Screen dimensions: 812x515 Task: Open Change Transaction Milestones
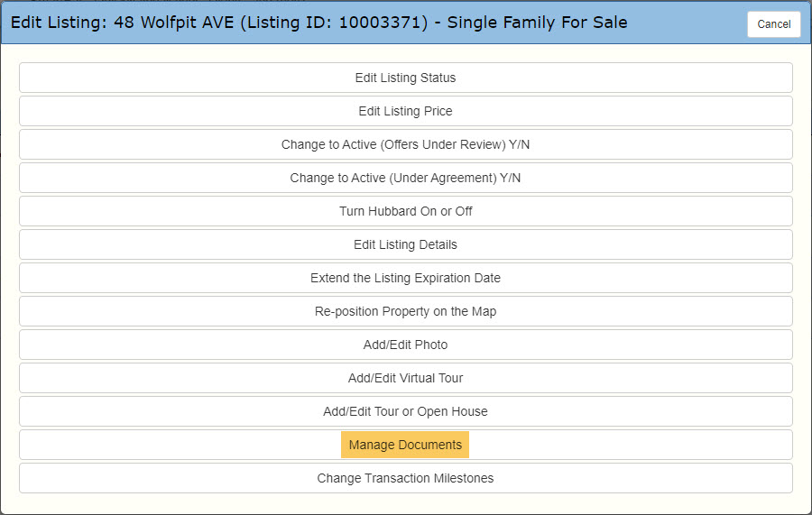(405, 478)
